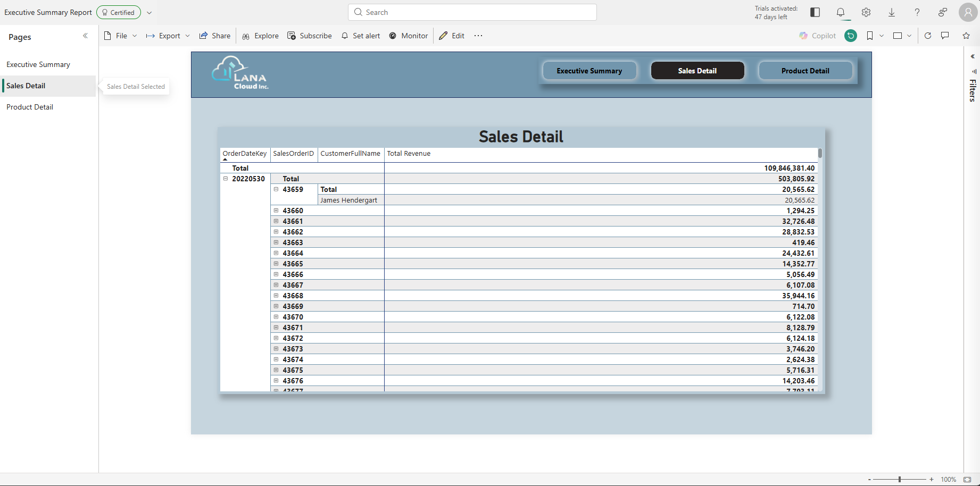Click Set alert

coord(361,36)
